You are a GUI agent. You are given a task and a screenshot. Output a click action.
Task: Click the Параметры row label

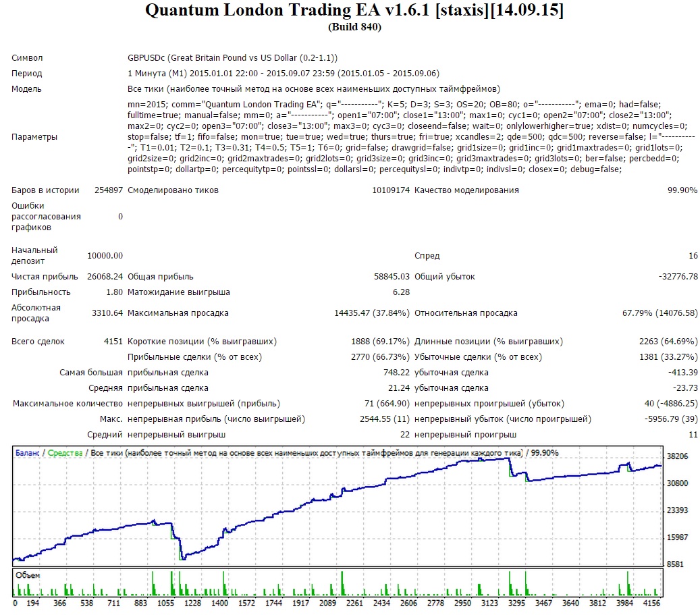coord(34,136)
